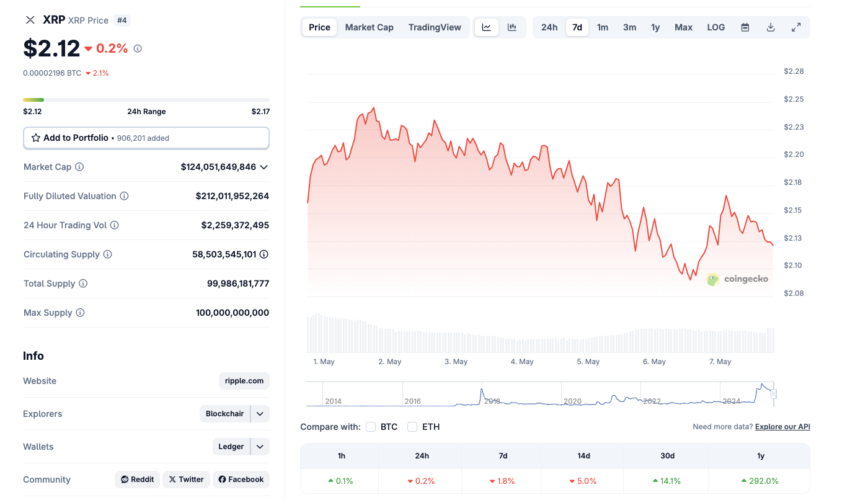Set chart range to 7d
The width and height of the screenshot is (868, 500).
click(577, 27)
